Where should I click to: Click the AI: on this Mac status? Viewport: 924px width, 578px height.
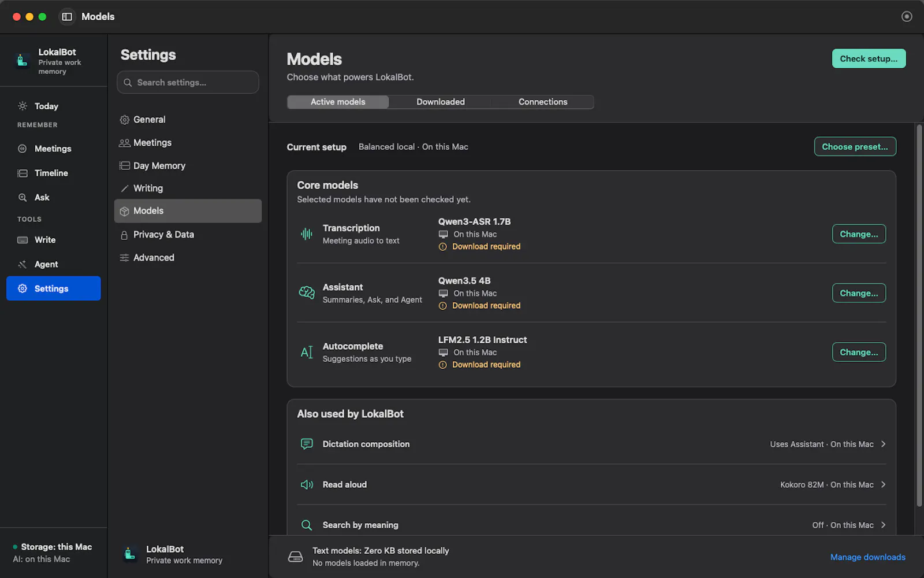click(x=42, y=560)
